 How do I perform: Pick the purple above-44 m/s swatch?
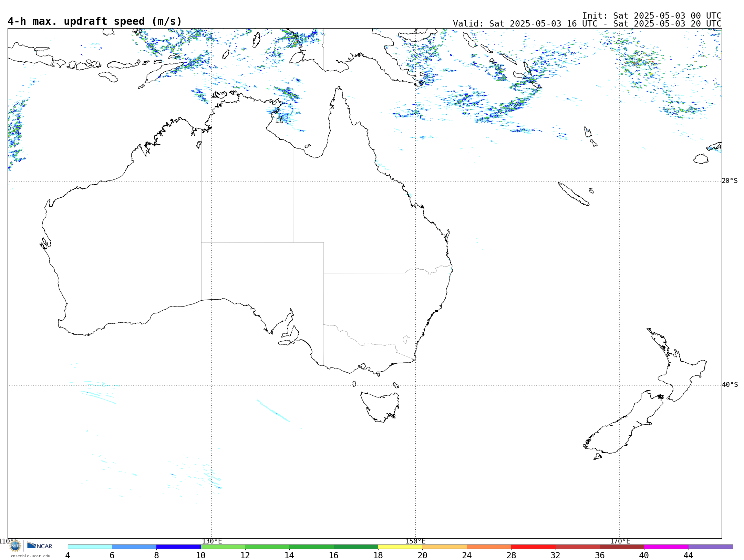coord(711,547)
